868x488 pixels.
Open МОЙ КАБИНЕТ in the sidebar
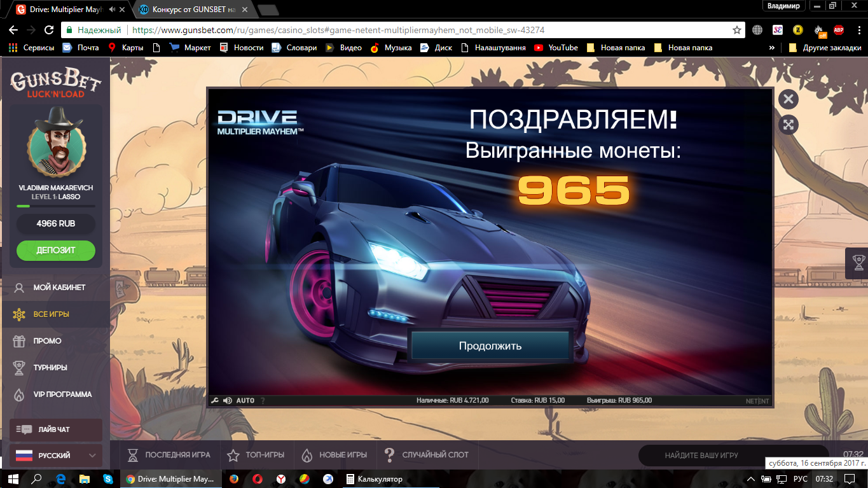point(55,288)
